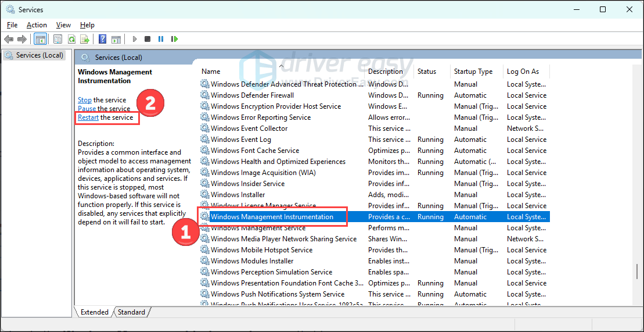Open the File menu
The height and width of the screenshot is (332, 644).
[12, 25]
